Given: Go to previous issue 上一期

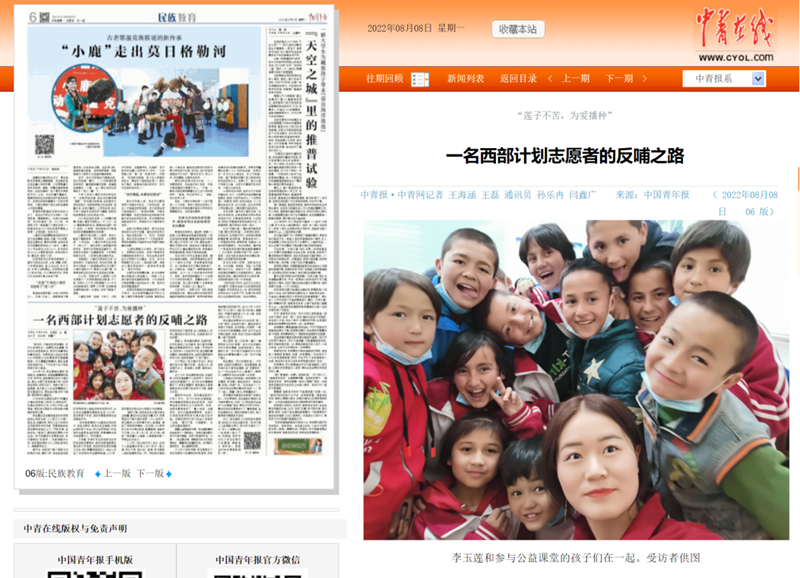Looking at the screenshot, I should tap(575, 79).
